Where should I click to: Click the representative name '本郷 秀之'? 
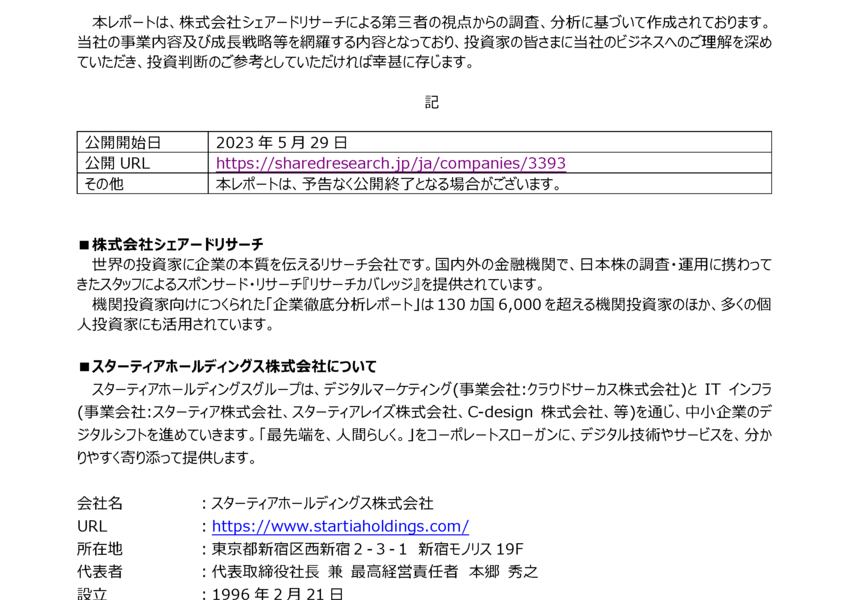coord(504,572)
